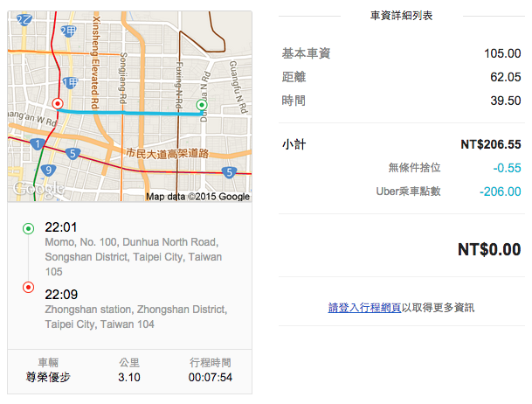Click the subtotal NT$206.55
The image size is (532, 404).
point(491,144)
